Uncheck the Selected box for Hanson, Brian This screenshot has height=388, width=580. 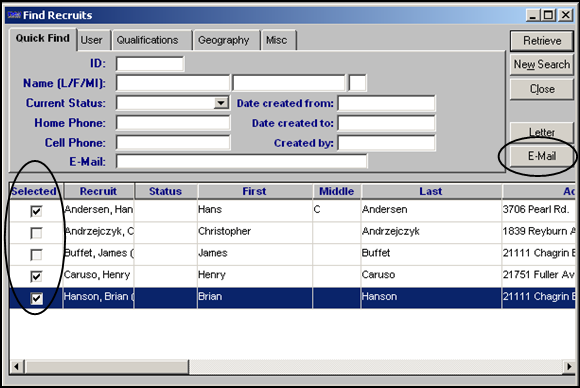click(36, 298)
